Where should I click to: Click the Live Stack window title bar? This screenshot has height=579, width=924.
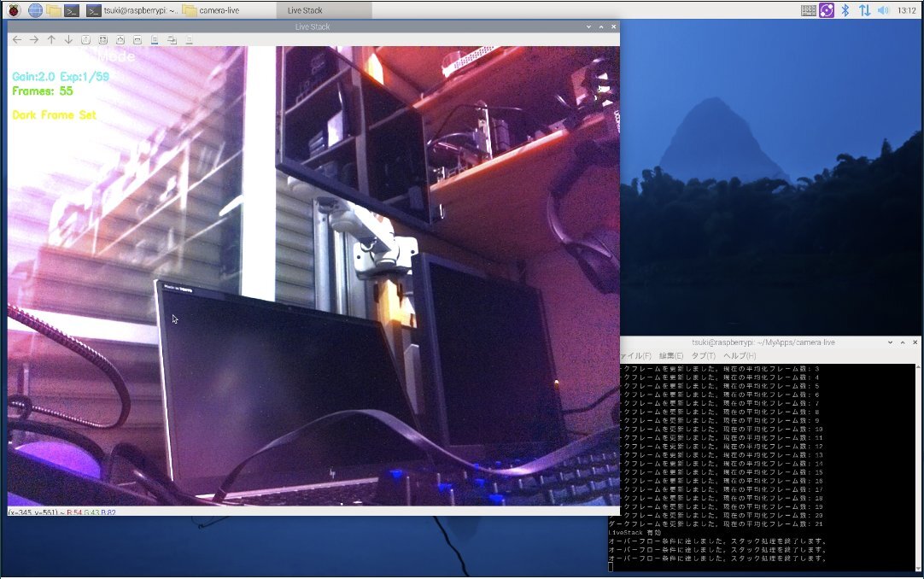pos(313,26)
